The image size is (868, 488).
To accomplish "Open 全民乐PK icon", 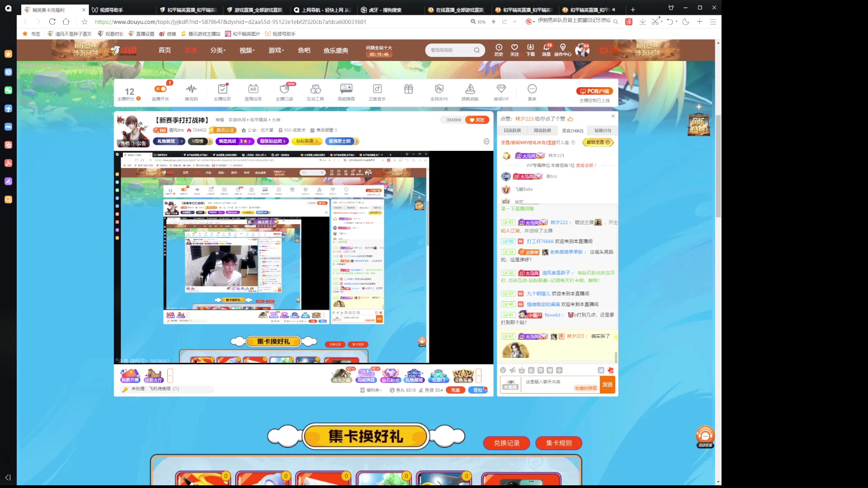I will pos(439,92).
